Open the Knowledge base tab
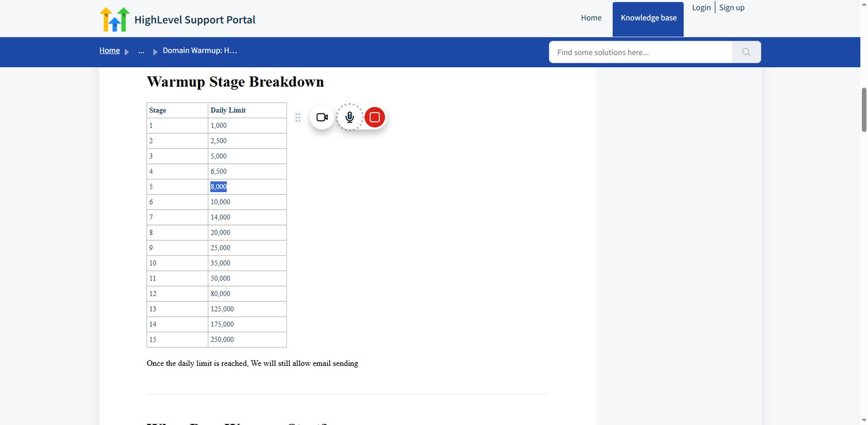 [648, 19]
